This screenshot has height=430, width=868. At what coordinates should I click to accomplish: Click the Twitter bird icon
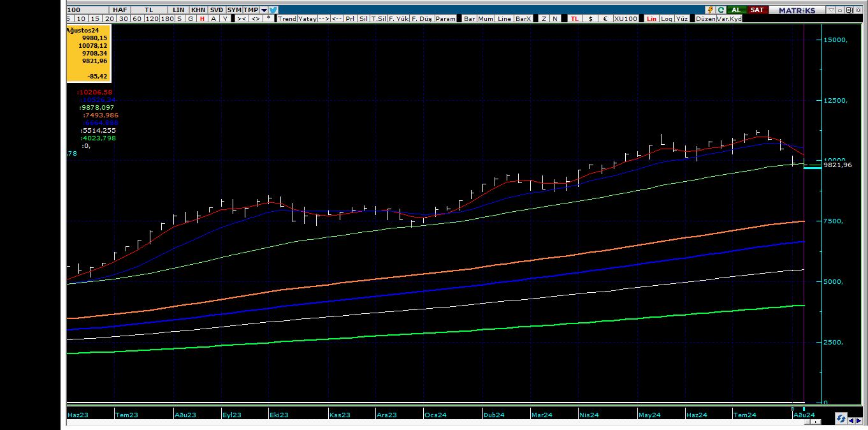[x=273, y=10]
